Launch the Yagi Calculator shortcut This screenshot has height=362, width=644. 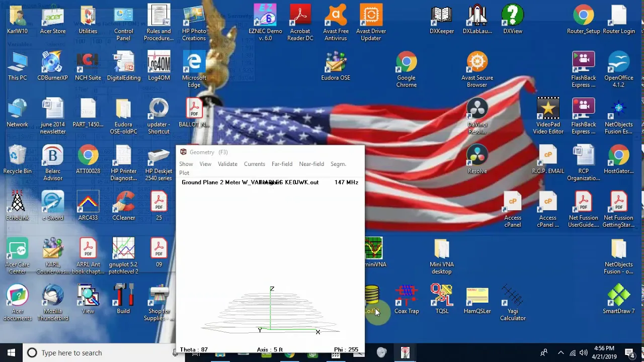[x=513, y=303]
